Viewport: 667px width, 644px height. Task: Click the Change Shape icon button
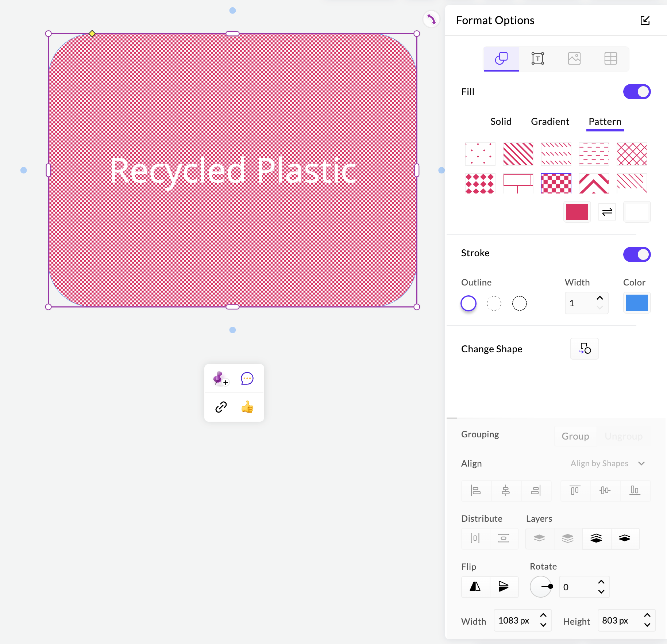[585, 349]
